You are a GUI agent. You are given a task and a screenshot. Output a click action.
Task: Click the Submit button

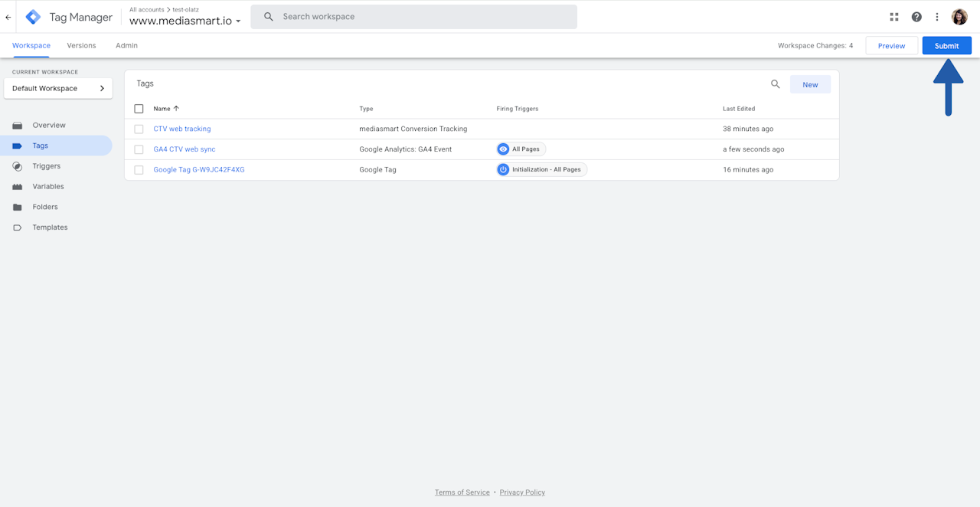[x=946, y=46]
